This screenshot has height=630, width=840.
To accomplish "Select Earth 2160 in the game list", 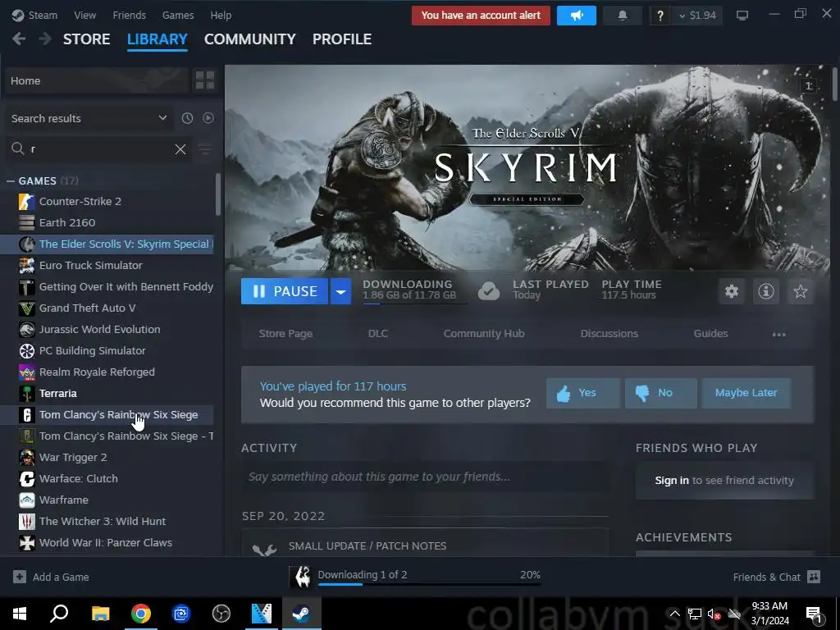I will tap(107, 223).
